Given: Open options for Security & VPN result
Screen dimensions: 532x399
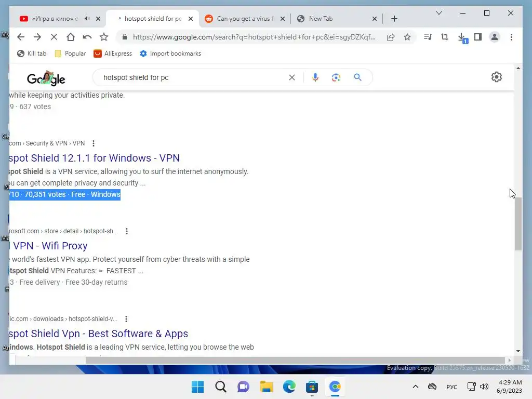Looking at the screenshot, I should coord(94,143).
